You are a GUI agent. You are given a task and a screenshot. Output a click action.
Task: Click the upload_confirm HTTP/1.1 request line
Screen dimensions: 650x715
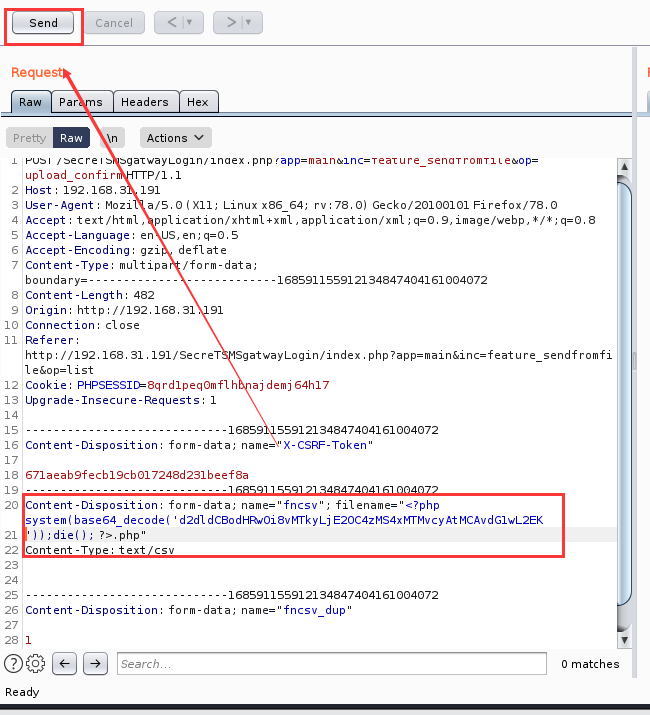(103, 175)
